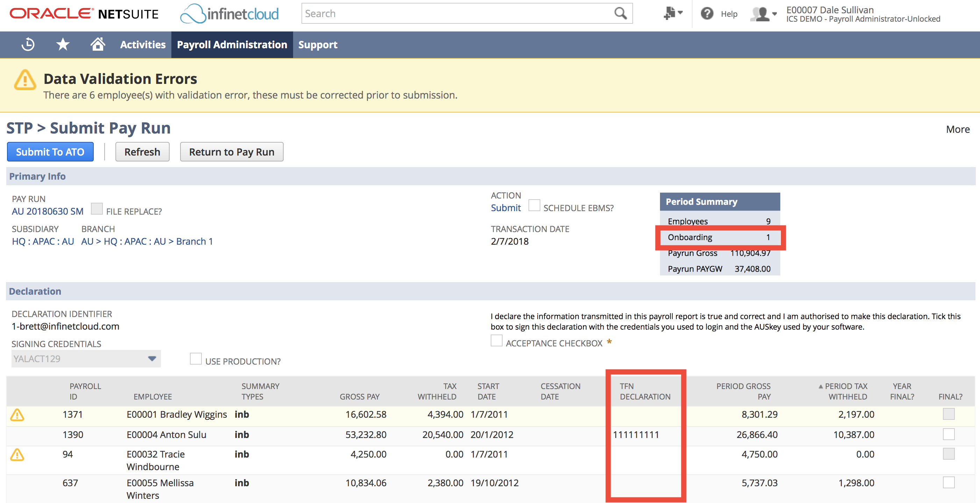The height and width of the screenshot is (503, 980).
Task: Open recent records clock icon
Action: coord(28,44)
